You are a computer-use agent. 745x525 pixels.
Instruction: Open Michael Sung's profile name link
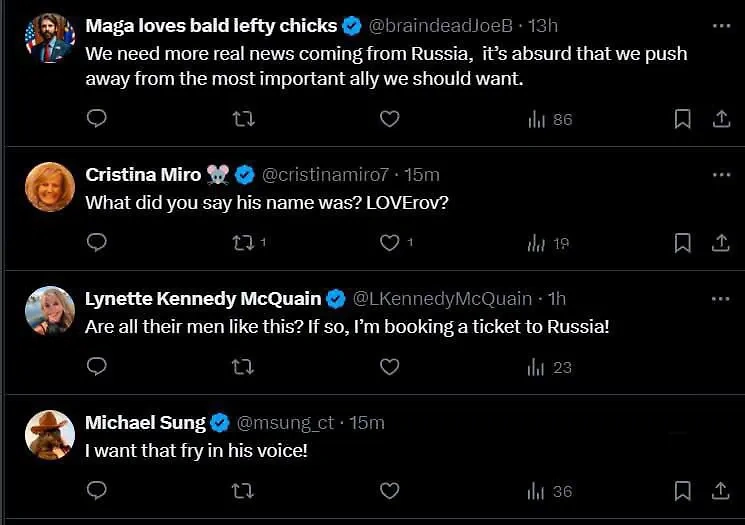(145, 423)
